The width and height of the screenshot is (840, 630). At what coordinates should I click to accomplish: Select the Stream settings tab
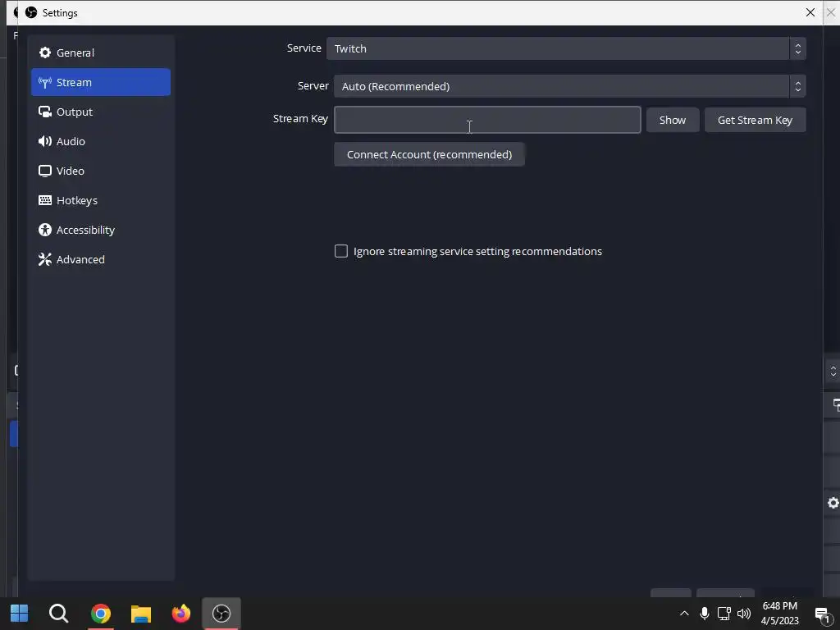pyautogui.click(x=101, y=82)
